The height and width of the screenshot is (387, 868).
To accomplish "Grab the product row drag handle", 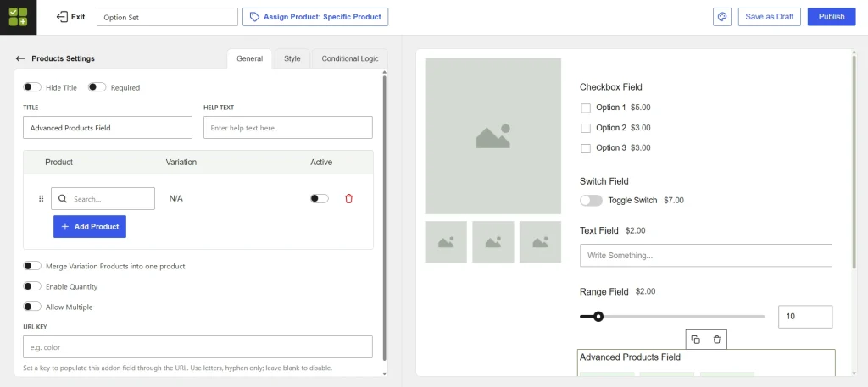I will (x=41, y=198).
